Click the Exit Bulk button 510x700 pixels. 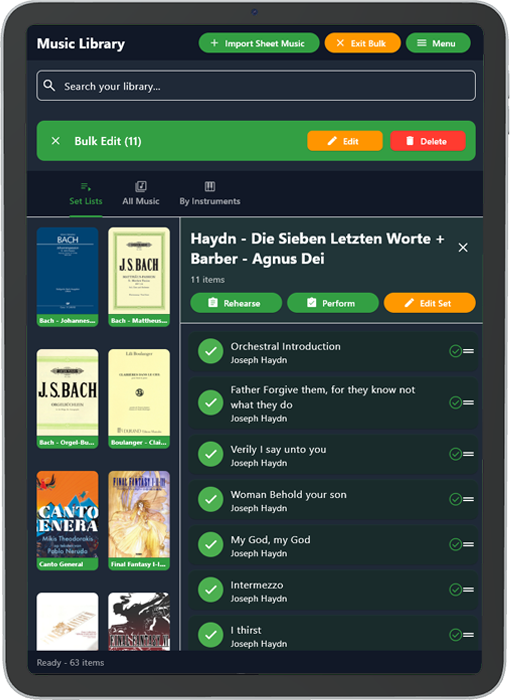(x=363, y=43)
